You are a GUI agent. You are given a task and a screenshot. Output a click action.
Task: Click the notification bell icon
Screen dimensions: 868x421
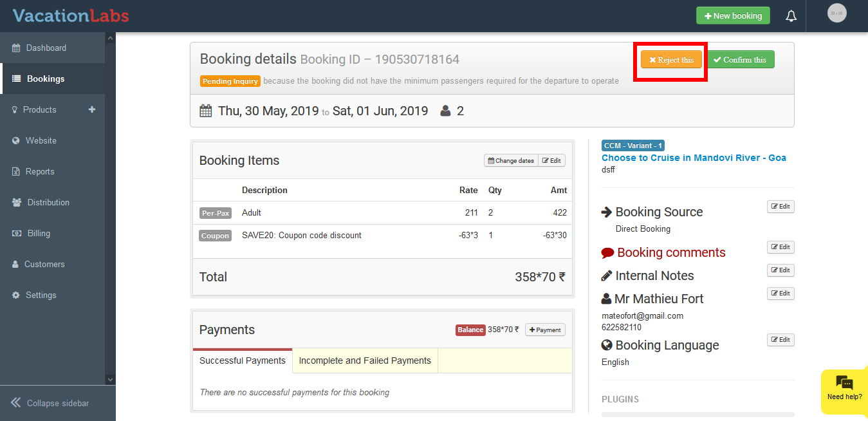[x=791, y=16]
